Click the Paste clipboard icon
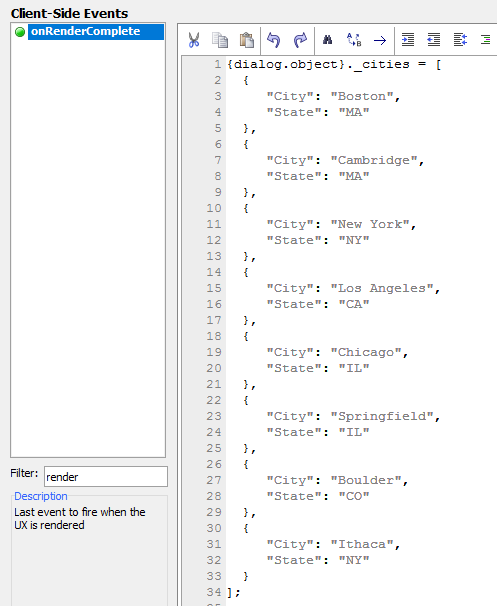The image size is (497, 606). (x=247, y=40)
